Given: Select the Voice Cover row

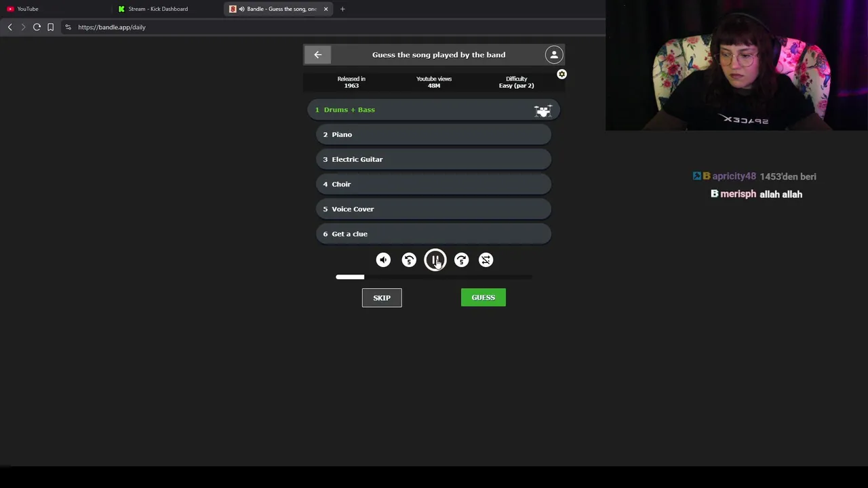Looking at the screenshot, I should (433, 209).
